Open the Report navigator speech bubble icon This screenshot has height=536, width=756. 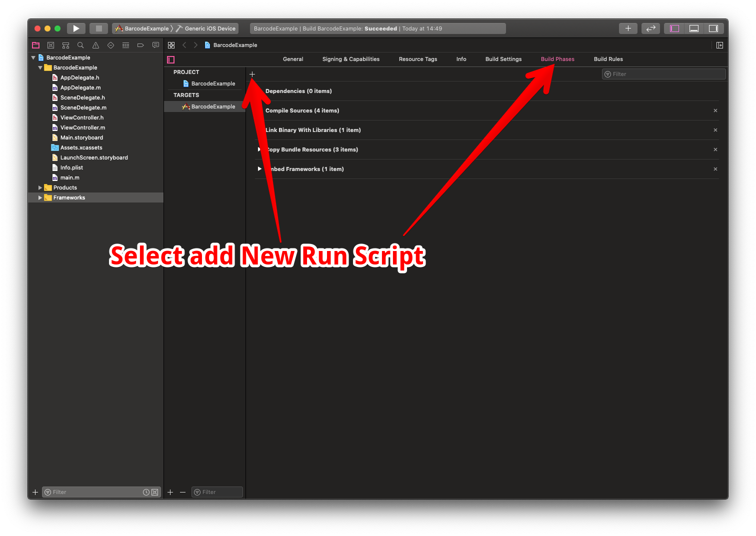click(x=155, y=45)
